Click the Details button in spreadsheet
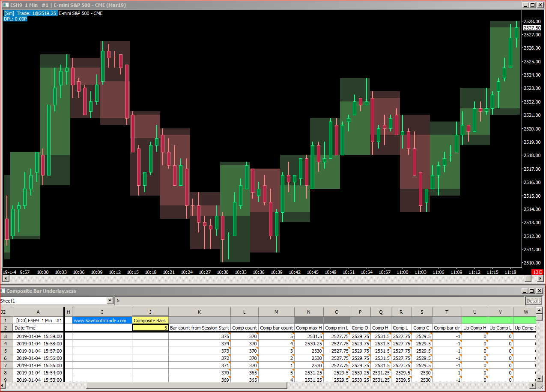 [534, 301]
